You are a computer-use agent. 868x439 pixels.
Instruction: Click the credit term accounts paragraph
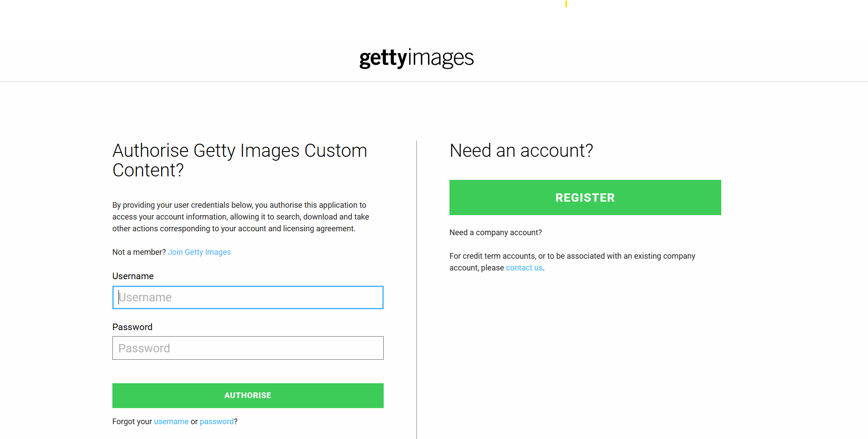572,262
